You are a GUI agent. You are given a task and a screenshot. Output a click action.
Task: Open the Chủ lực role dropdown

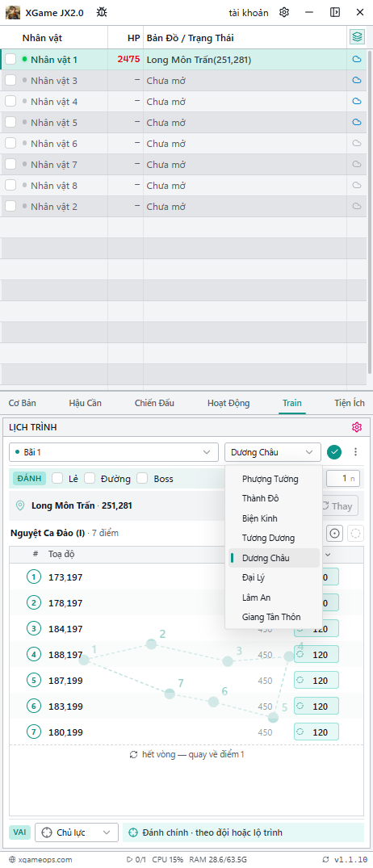pyautogui.click(x=77, y=832)
